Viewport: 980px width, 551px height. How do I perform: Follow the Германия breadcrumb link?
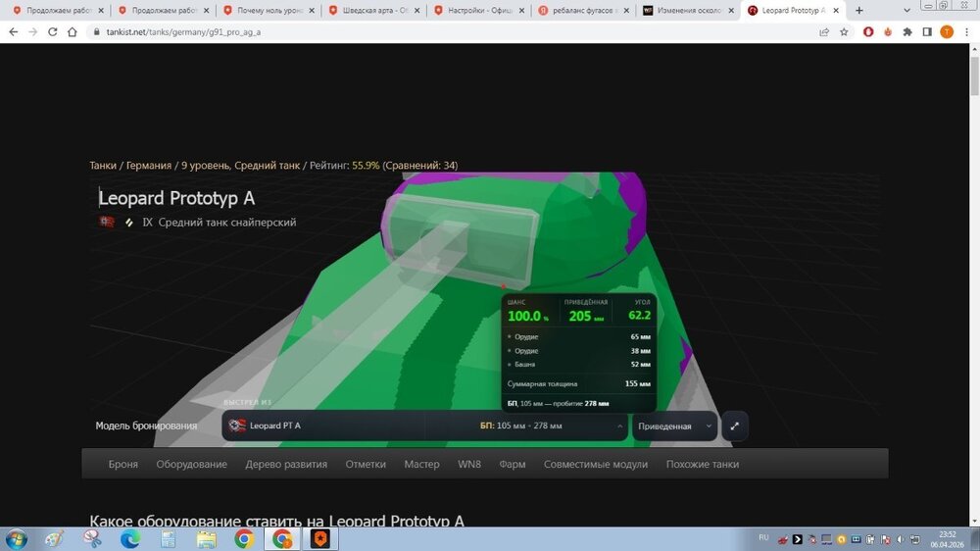pos(149,165)
